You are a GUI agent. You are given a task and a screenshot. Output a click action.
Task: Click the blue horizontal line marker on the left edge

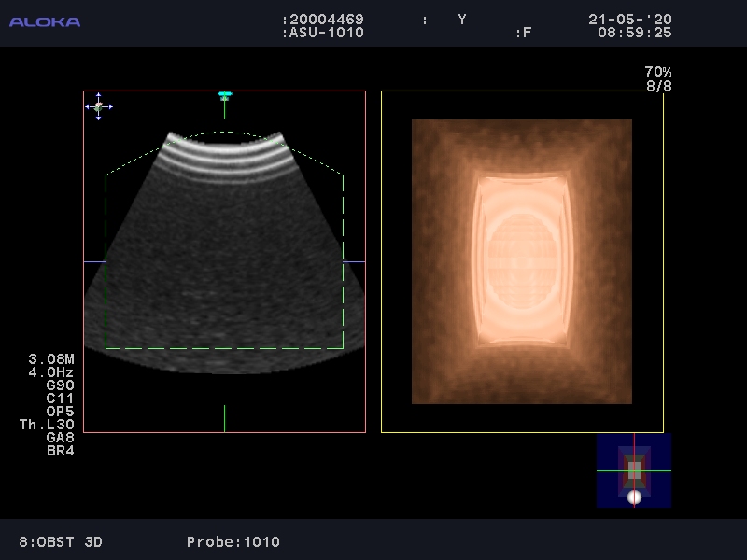pyautogui.click(x=94, y=261)
